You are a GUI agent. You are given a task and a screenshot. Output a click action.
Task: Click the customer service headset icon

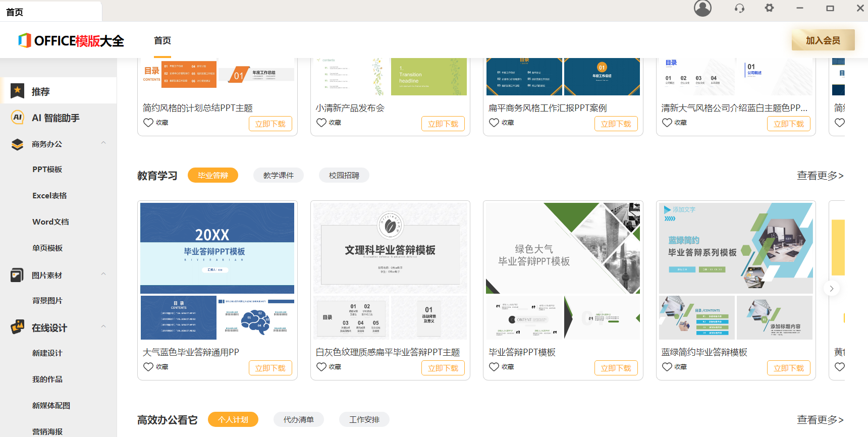(739, 8)
